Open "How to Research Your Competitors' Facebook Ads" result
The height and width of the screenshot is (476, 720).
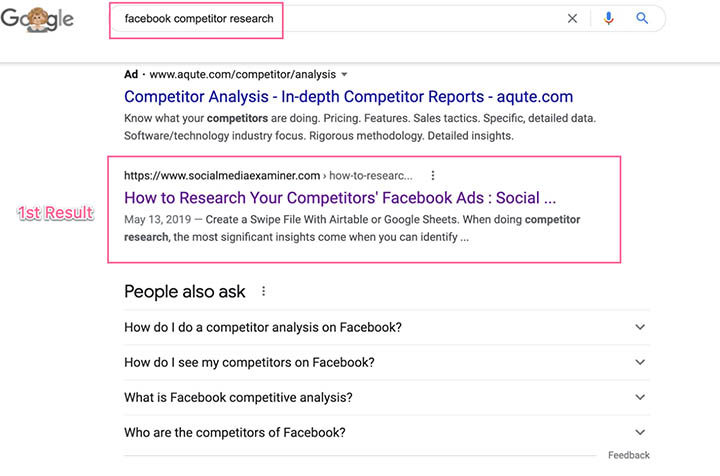click(340, 198)
